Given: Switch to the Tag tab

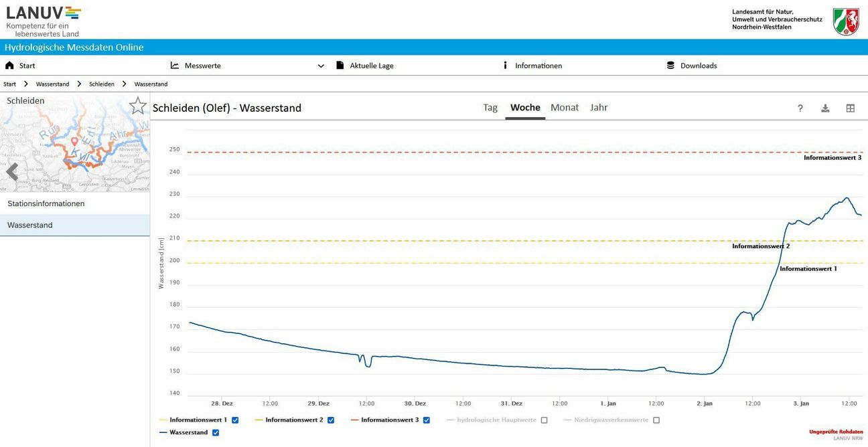Looking at the screenshot, I should (x=490, y=108).
